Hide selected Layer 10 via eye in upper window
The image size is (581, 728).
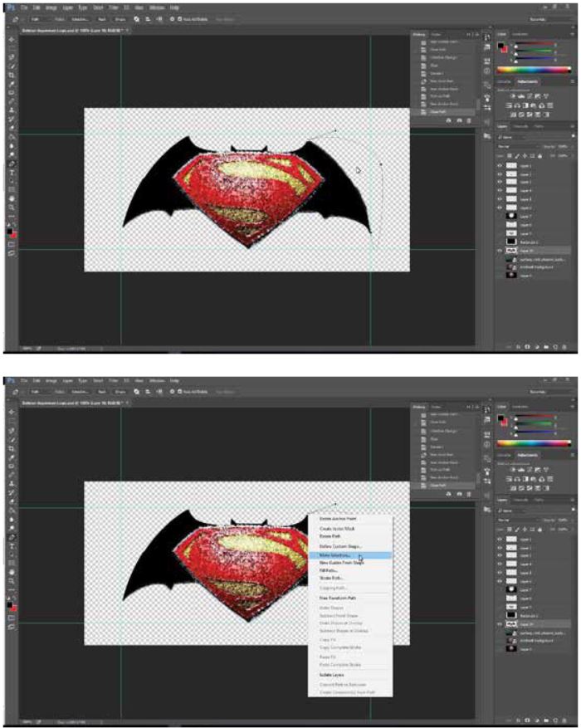500,251
